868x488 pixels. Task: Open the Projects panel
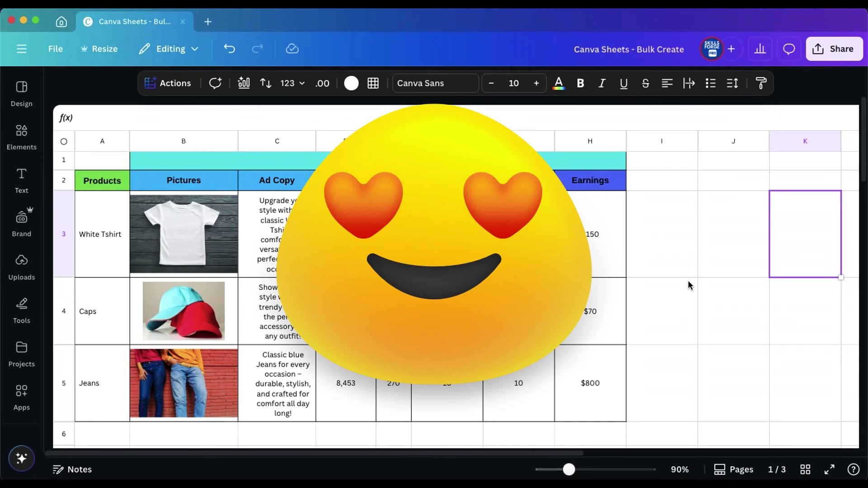coord(21,353)
